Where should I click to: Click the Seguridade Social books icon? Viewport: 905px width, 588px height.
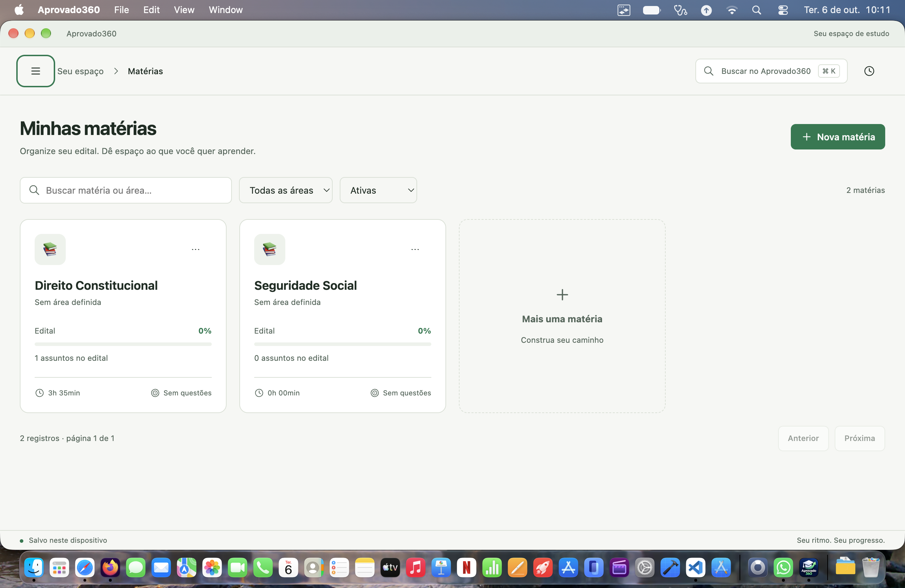(x=270, y=249)
